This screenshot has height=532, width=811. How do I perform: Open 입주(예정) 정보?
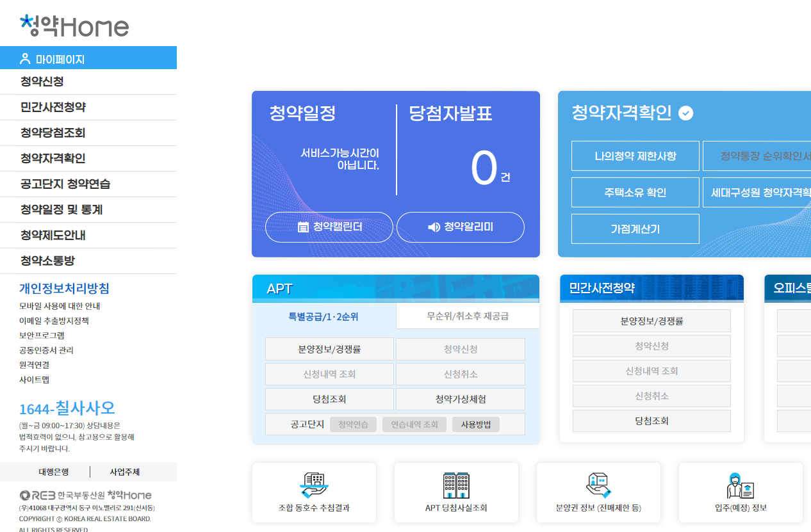point(741,492)
